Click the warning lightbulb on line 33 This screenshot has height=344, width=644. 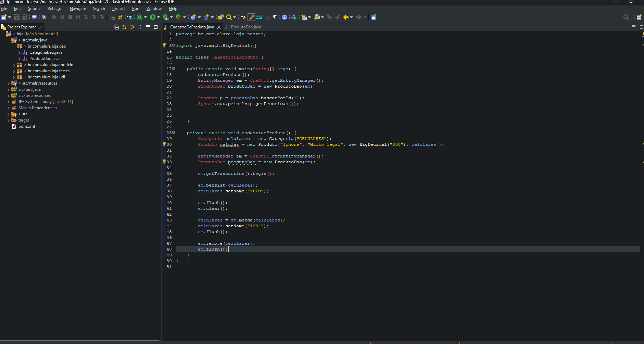pyautogui.click(x=164, y=162)
